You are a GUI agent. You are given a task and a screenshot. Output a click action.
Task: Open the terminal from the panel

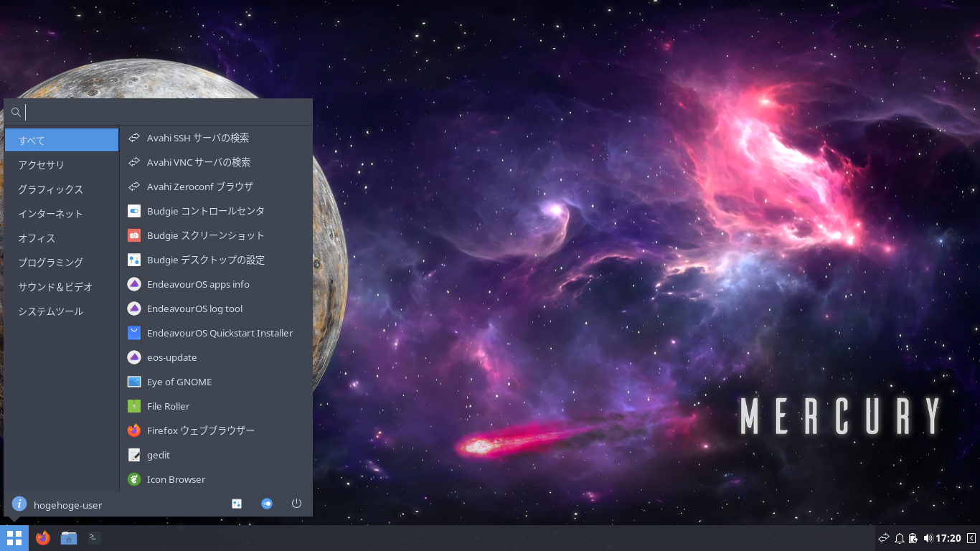point(95,538)
